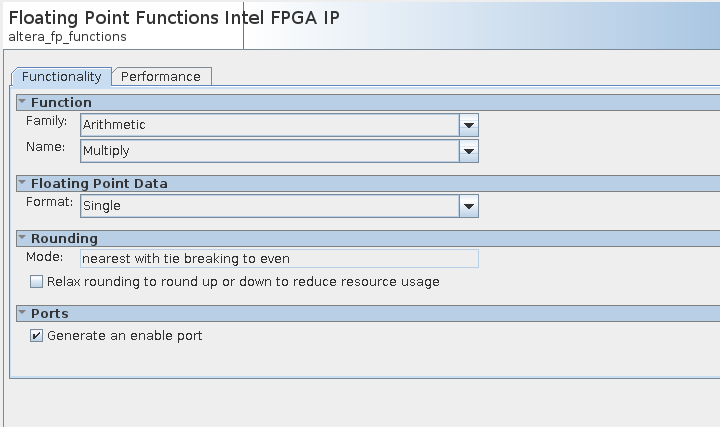Click the altera_fp_functions title label

click(x=67, y=37)
